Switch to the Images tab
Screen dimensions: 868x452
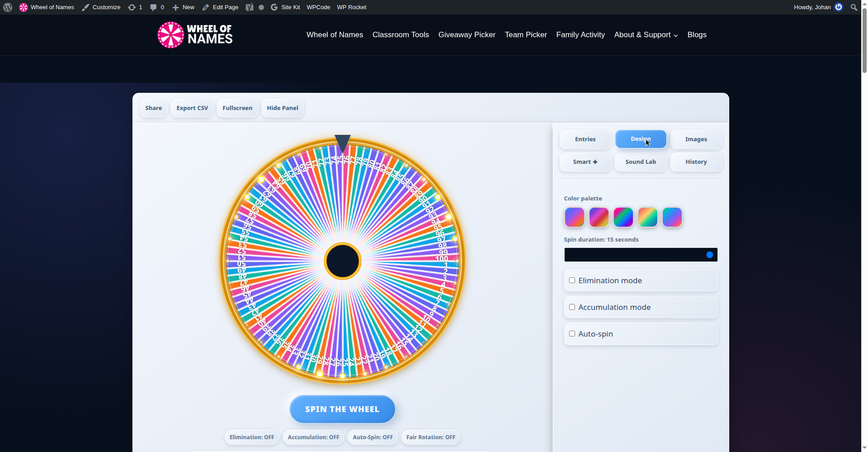click(696, 139)
